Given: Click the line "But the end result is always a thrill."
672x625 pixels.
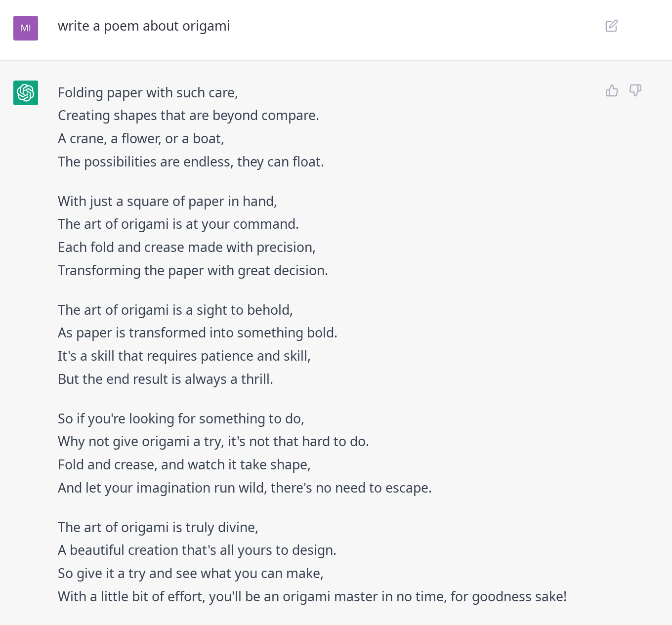Looking at the screenshot, I should tap(166, 379).
